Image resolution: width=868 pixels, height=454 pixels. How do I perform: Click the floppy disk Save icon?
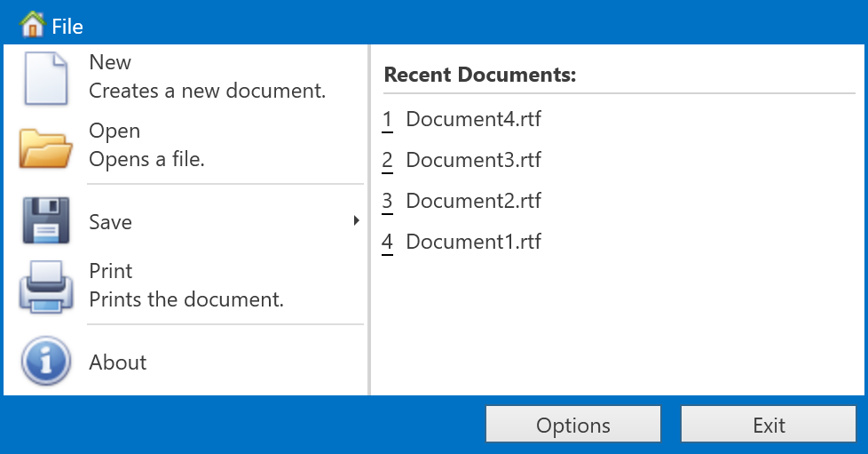45,221
